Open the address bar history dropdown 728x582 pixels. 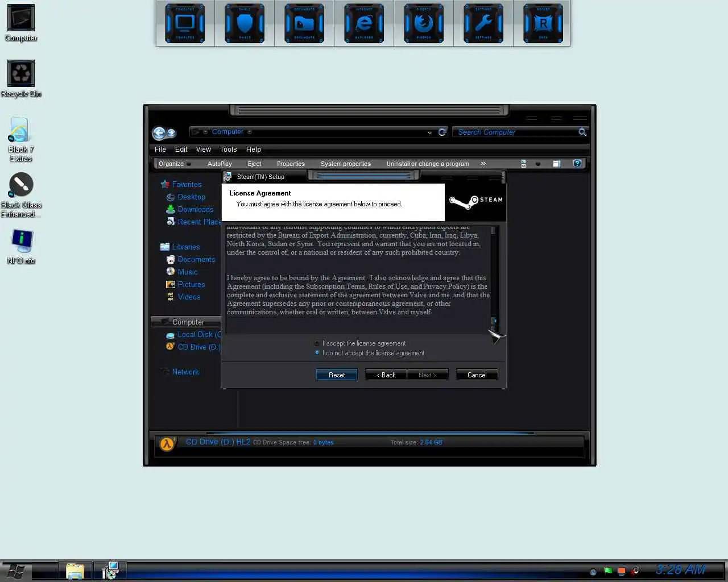(429, 132)
